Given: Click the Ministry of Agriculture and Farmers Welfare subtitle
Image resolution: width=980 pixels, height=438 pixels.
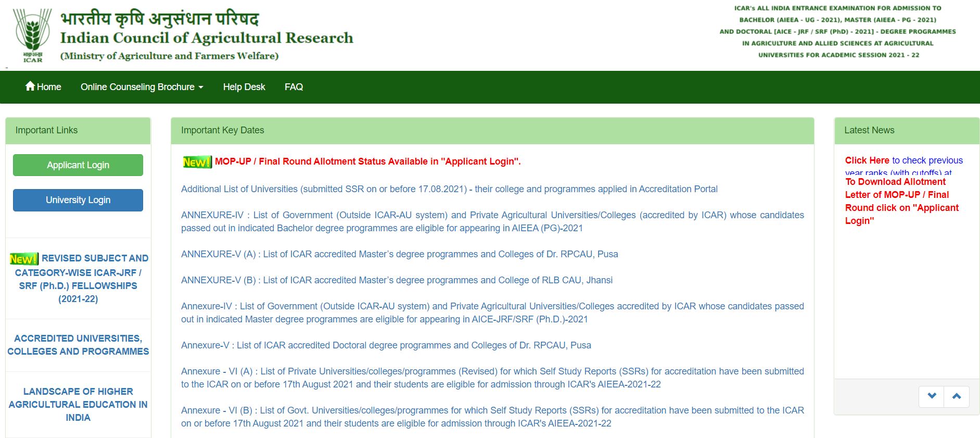Looking at the screenshot, I should pos(169,56).
